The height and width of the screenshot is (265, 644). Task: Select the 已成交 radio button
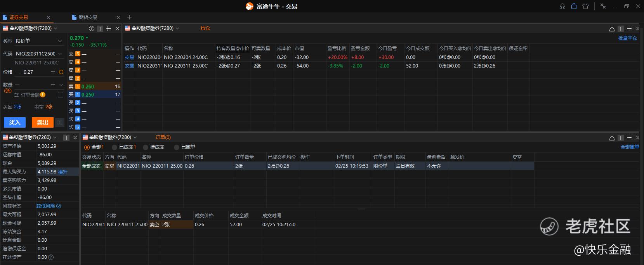click(115, 147)
